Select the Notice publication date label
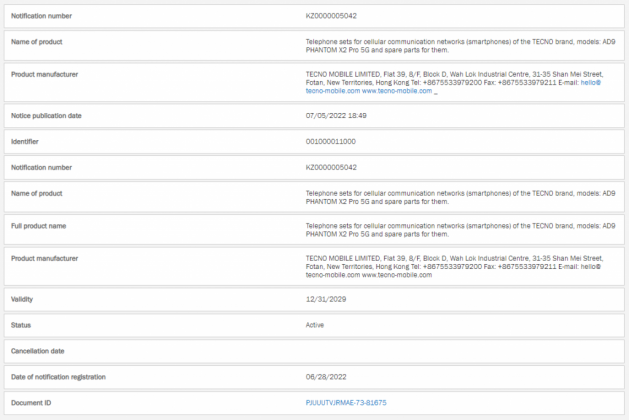Viewport: 629px width, 420px height. [46, 116]
